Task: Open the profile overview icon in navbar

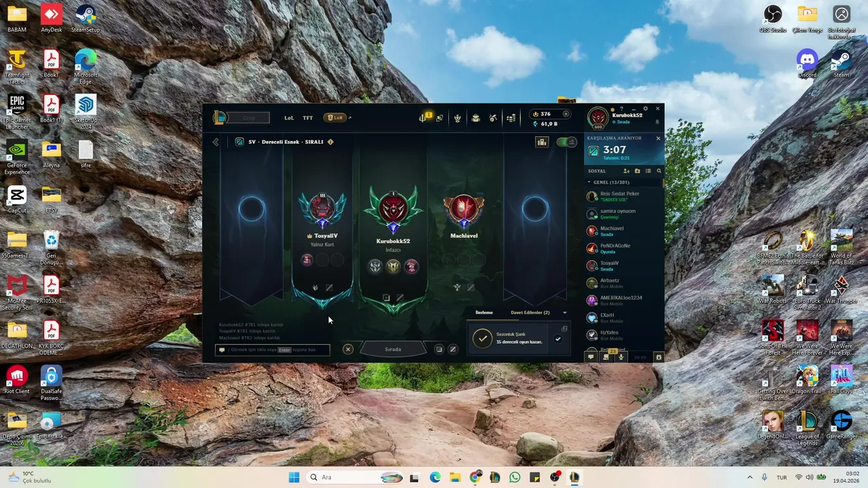Action: (439, 118)
